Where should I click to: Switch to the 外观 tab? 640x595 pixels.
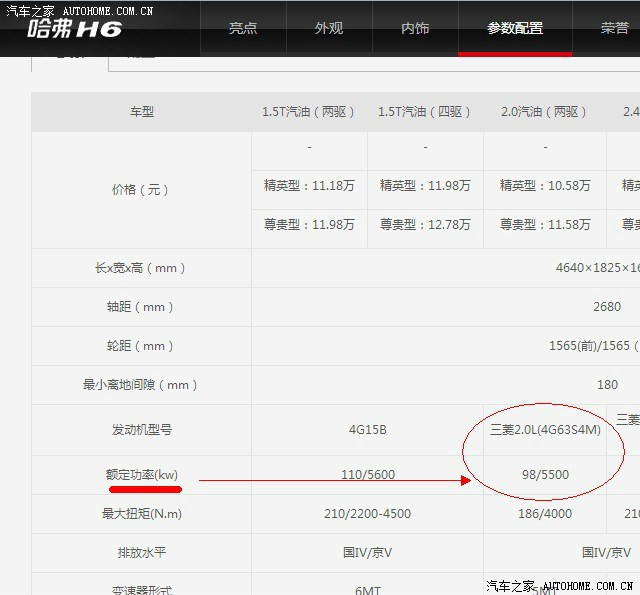pos(329,28)
